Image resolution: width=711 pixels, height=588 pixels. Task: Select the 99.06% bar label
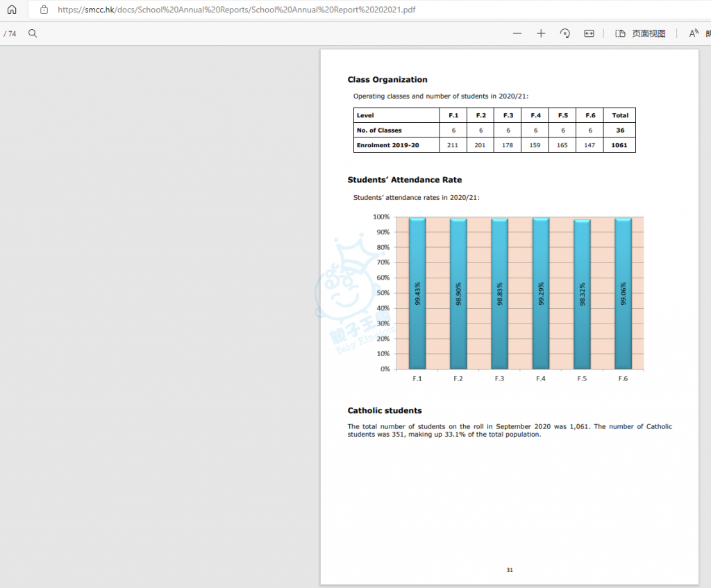[624, 294]
